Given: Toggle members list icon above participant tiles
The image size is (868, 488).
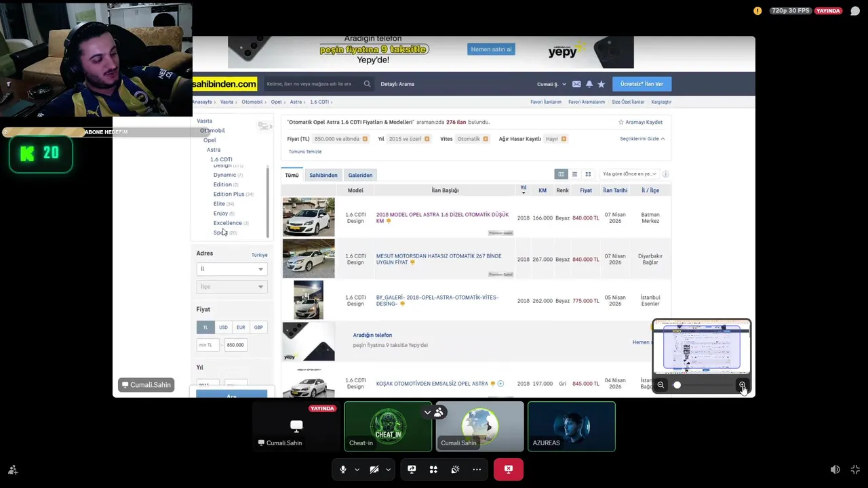Looking at the screenshot, I should (439, 412).
